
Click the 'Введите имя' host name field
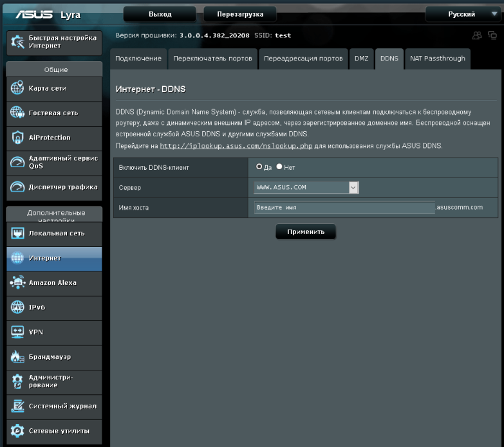[344, 208]
